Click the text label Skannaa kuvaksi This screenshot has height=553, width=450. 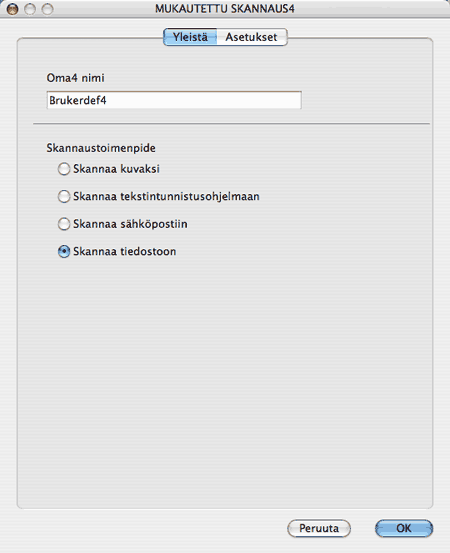pyautogui.click(x=116, y=169)
